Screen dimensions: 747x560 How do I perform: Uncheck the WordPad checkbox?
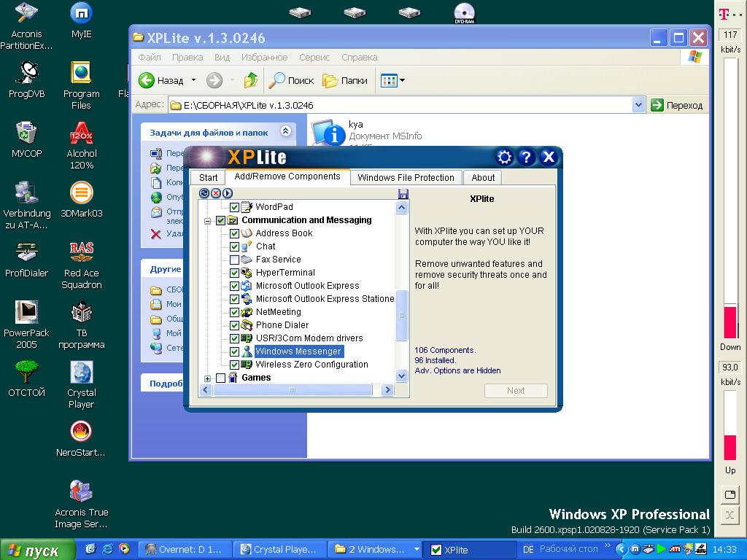[x=234, y=207]
